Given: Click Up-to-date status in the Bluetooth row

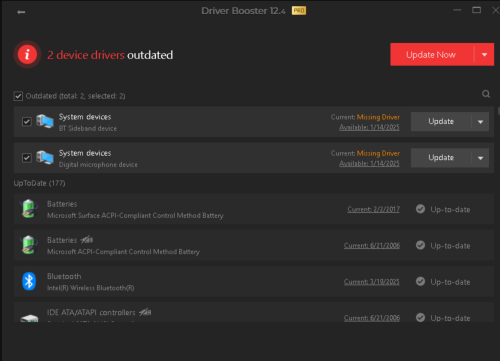Looking at the screenshot, I should 450,282.
